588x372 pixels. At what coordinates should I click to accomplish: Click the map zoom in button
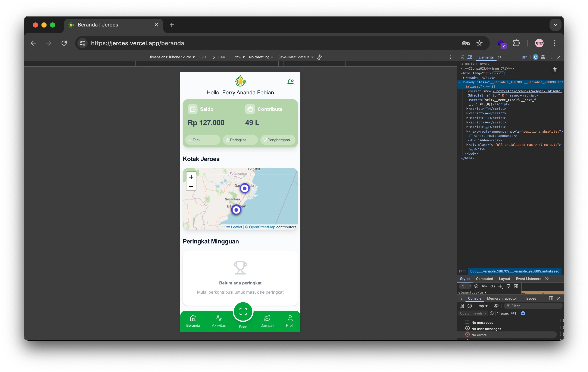pyautogui.click(x=191, y=177)
